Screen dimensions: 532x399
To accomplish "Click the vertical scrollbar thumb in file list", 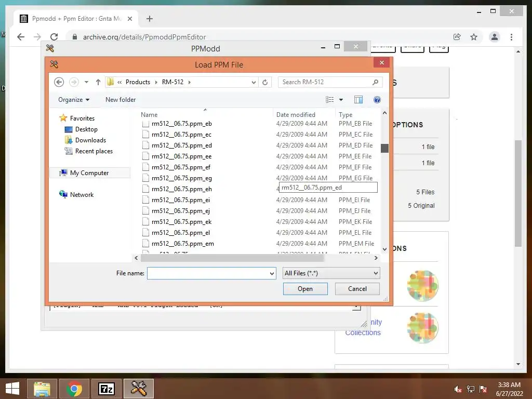I will pyautogui.click(x=384, y=148).
